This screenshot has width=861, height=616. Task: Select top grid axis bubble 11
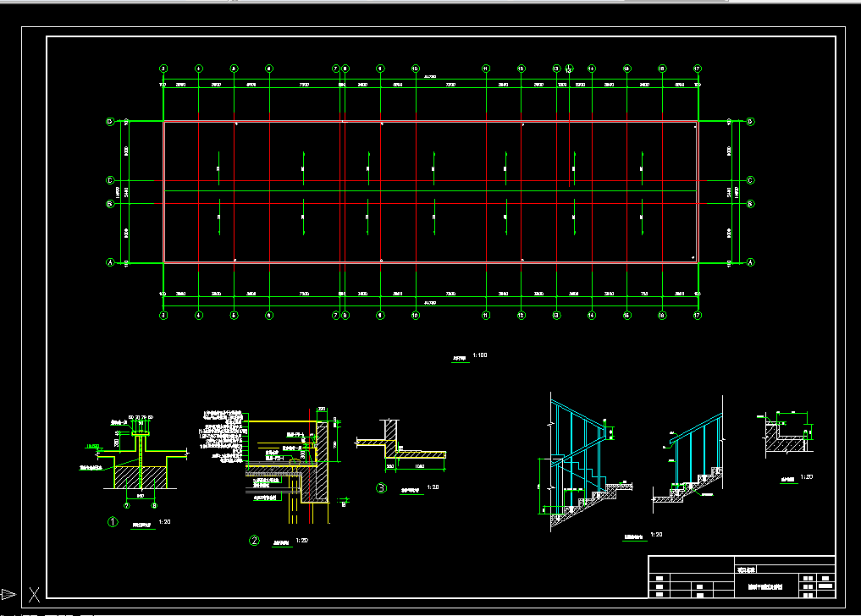(x=486, y=69)
